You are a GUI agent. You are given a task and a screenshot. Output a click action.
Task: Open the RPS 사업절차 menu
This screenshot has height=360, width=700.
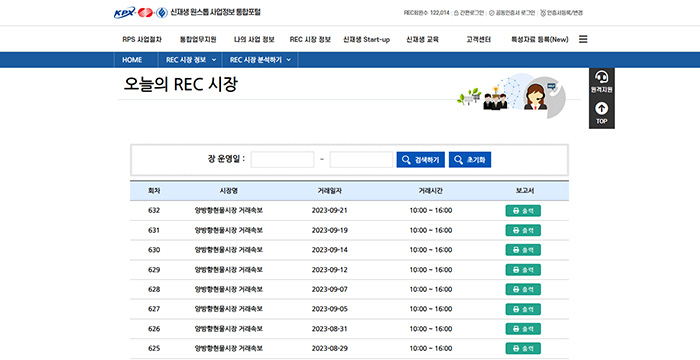[x=142, y=39]
